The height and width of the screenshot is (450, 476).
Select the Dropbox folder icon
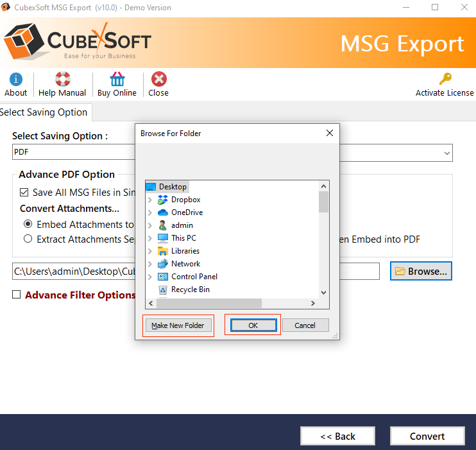pyautogui.click(x=163, y=200)
